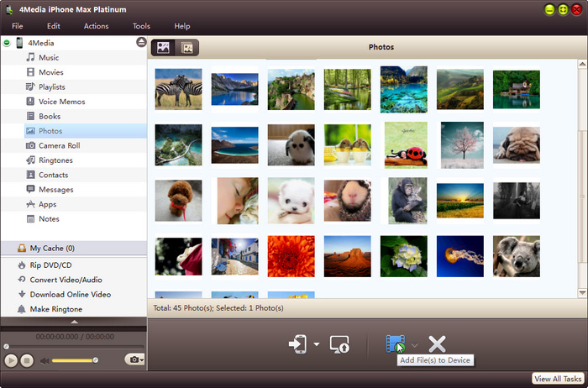Eject the 4Media device

pyautogui.click(x=140, y=42)
